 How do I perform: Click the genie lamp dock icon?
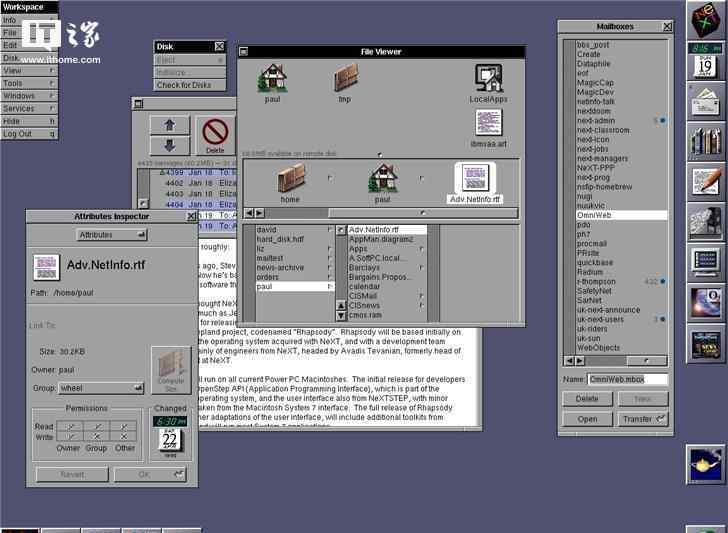[x=705, y=464]
